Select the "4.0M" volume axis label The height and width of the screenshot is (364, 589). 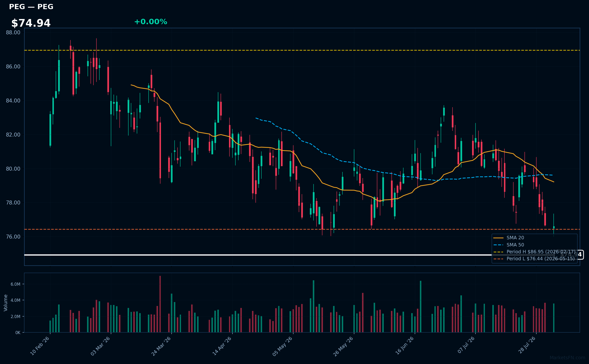pyautogui.click(x=15, y=300)
